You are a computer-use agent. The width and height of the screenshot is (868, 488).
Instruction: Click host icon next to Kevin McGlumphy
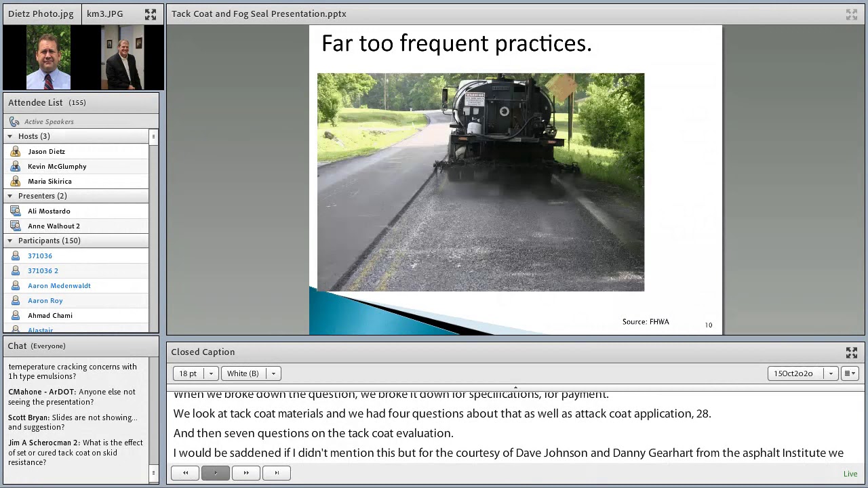coord(16,166)
